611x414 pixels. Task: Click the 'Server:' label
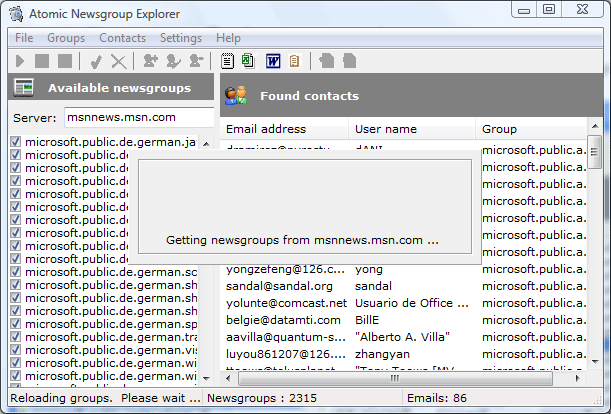(x=35, y=118)
